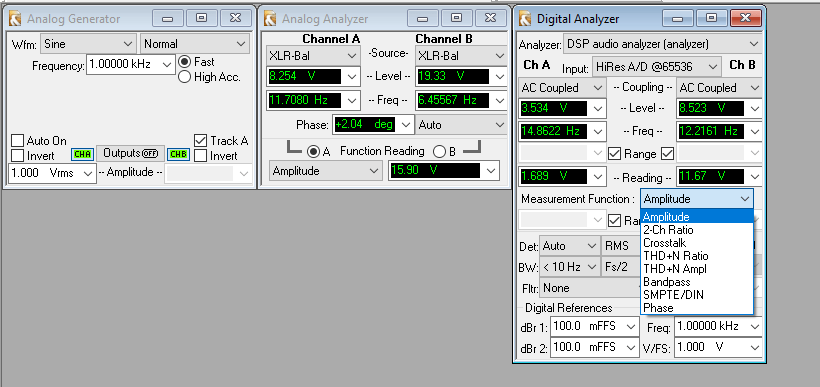Select Bandpass measurement function

(x=697, y=282)
